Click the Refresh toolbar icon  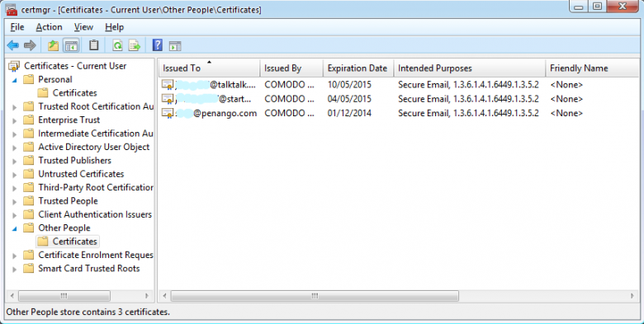coord(117,45)
